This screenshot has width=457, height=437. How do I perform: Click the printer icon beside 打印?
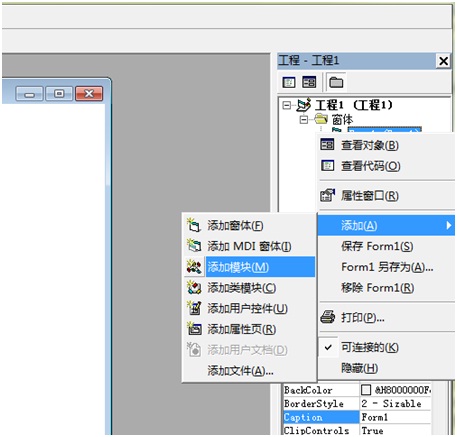[328, 317]
